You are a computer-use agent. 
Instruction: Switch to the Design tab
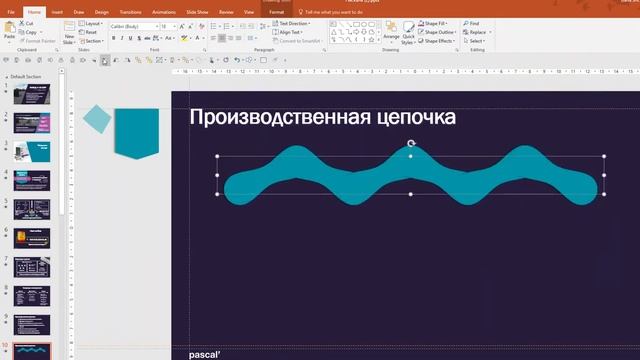tap(102, 12)
